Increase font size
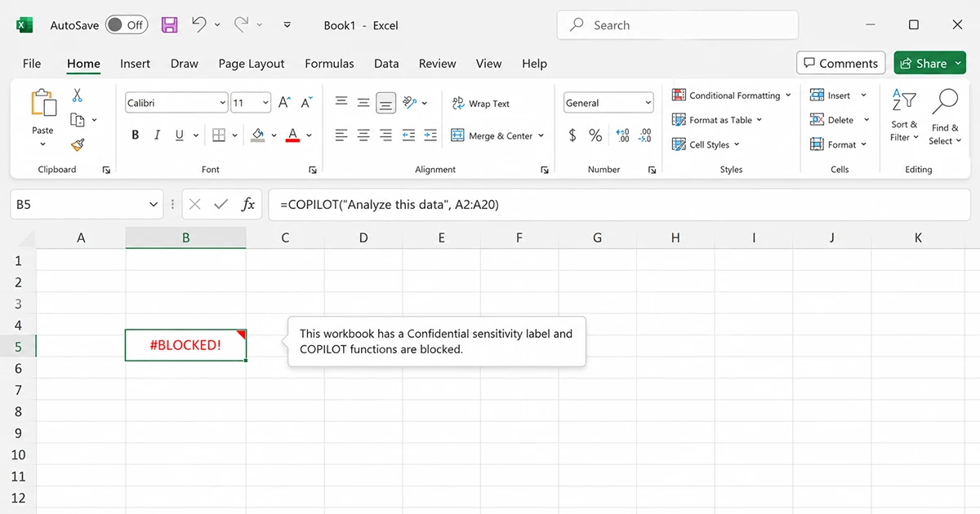Image resolution: width=980 pixels, height=514 pixels. pos(284,103)
